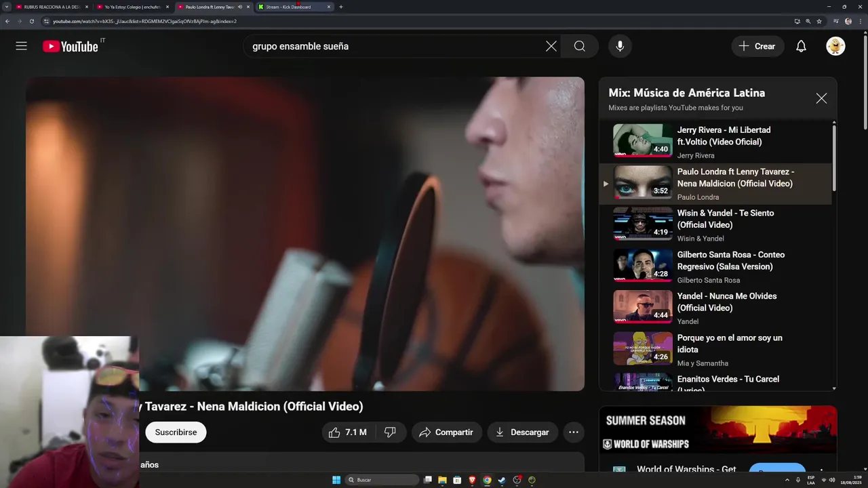Open Windows Start menu
Screen dimensions: 868x488
point(336,480)
